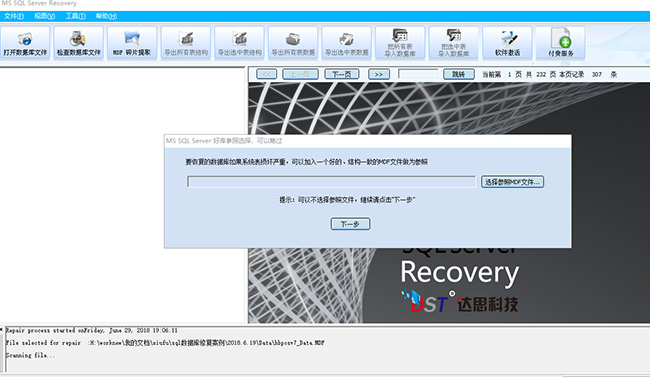This screenshot has width=650, height=377.
Task: Click the export selected table data icon
Action: (347, 43)
